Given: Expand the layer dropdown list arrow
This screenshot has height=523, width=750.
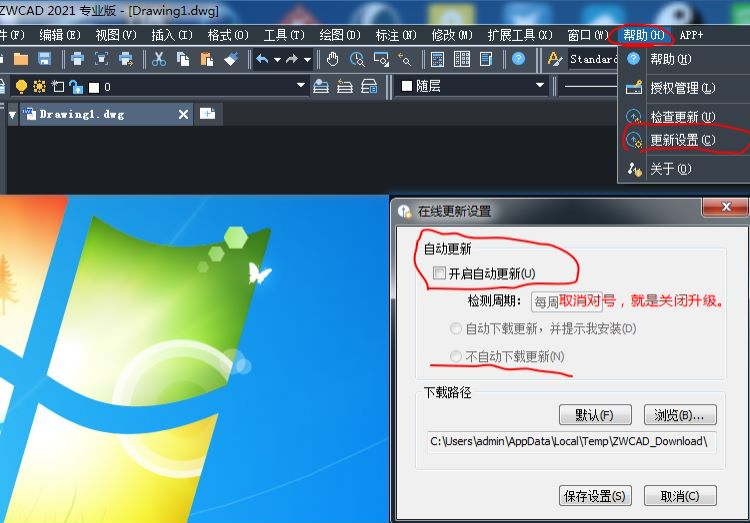Looking at the screenshot, I should 301,85.
